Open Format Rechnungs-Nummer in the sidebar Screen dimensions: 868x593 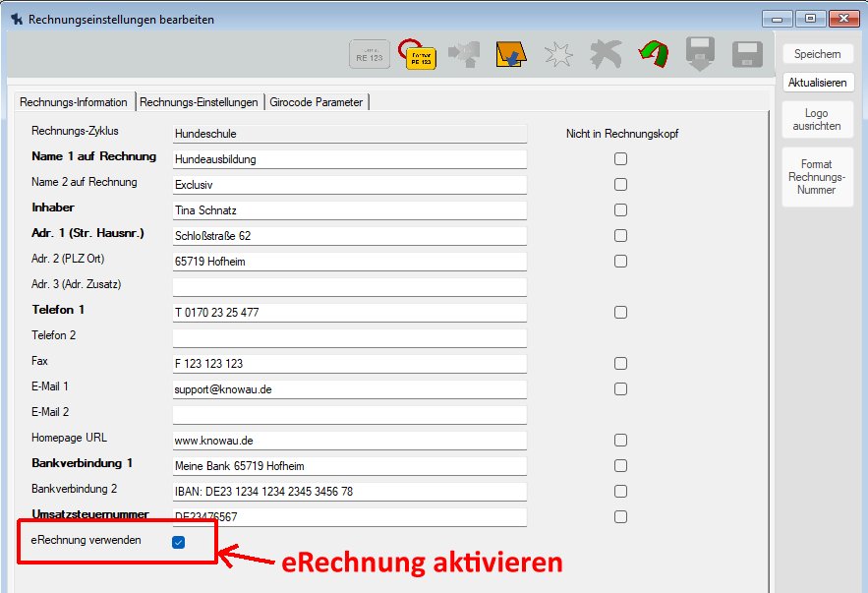(x=816, y=177)
